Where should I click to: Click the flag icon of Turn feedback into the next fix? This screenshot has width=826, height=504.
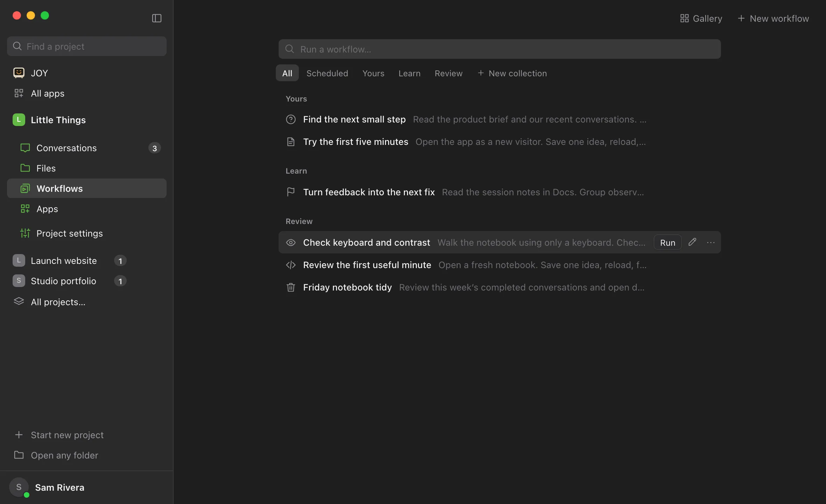click(x=291, y=192)
